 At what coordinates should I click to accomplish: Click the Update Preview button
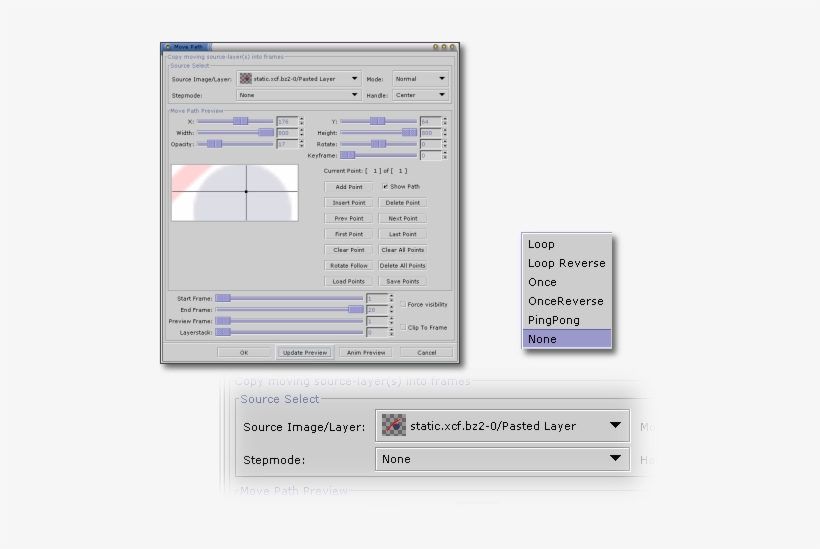point(305,352)
